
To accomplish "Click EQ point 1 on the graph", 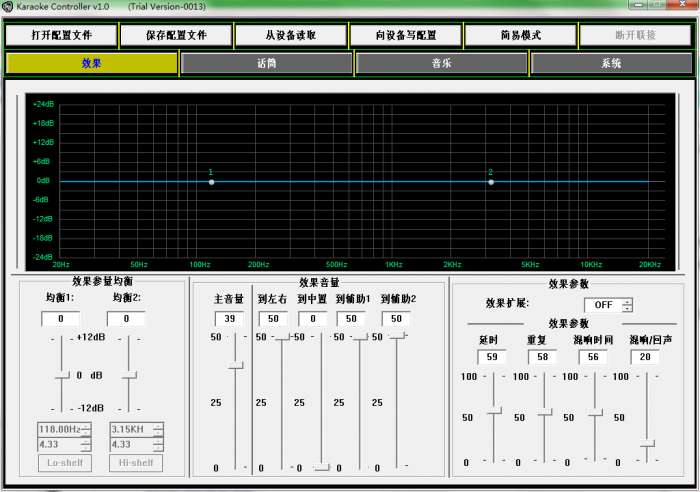I will [x=211, y=181].
